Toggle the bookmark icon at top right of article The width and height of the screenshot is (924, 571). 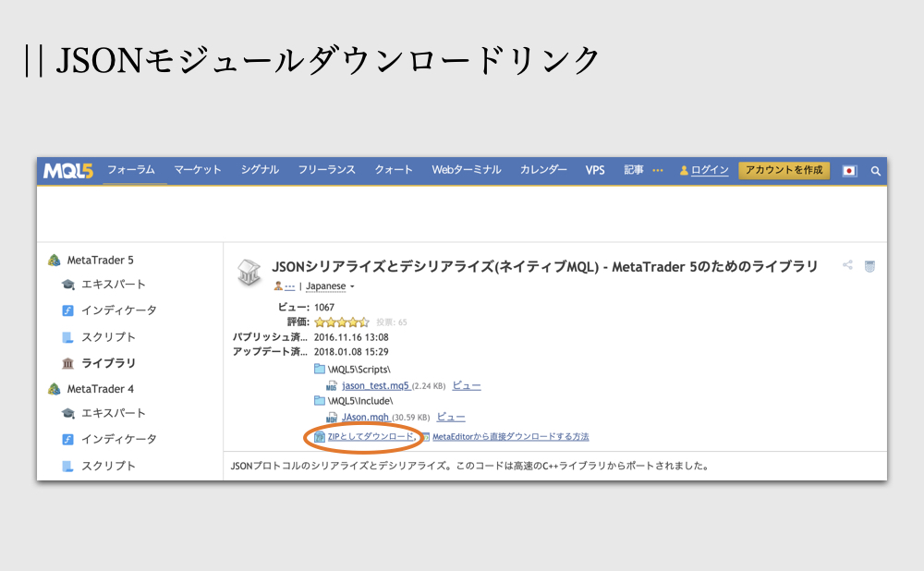pyautogui.click(x=869, y=265)
